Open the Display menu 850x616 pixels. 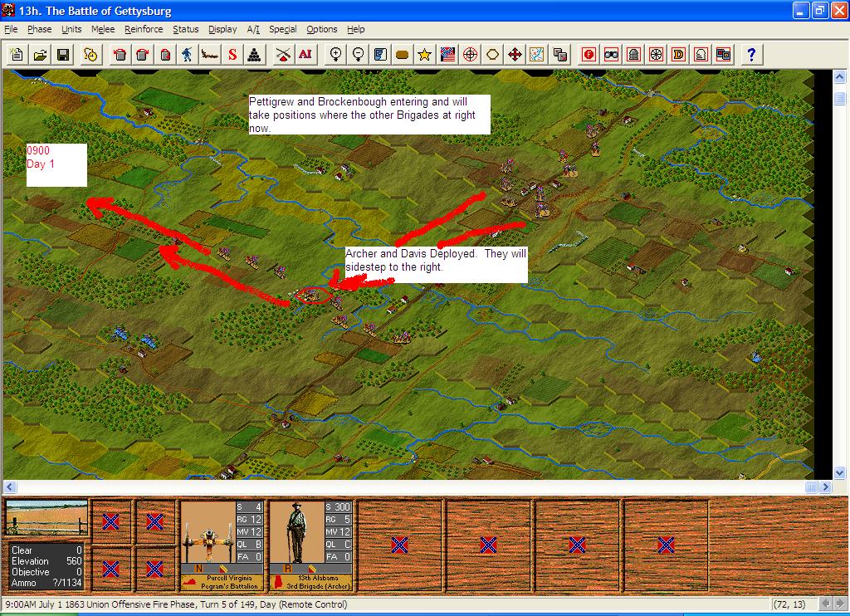point(222,29)
